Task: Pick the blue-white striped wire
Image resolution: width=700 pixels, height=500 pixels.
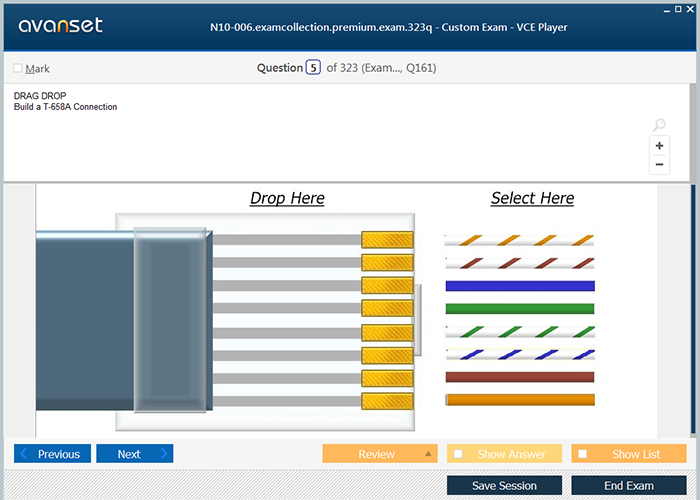Action: coord(519,354)
